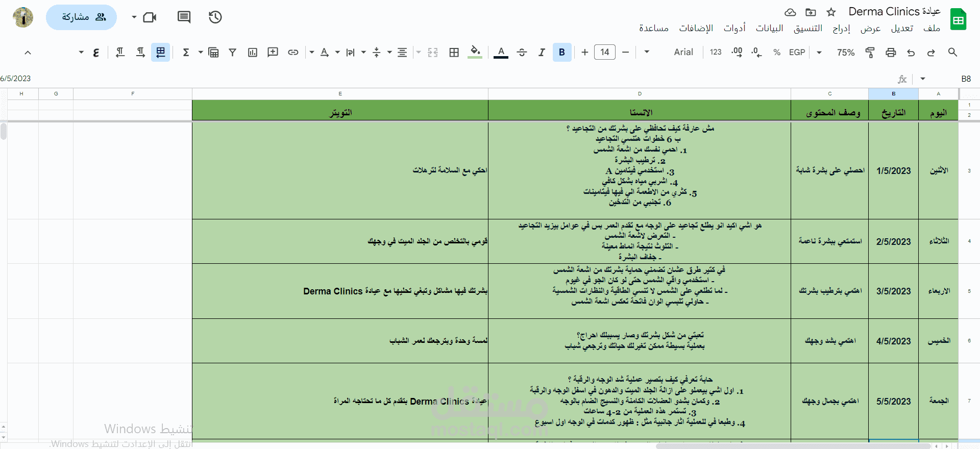Activate the paint format roller
980x449 pixels.
tap(870, 52)
